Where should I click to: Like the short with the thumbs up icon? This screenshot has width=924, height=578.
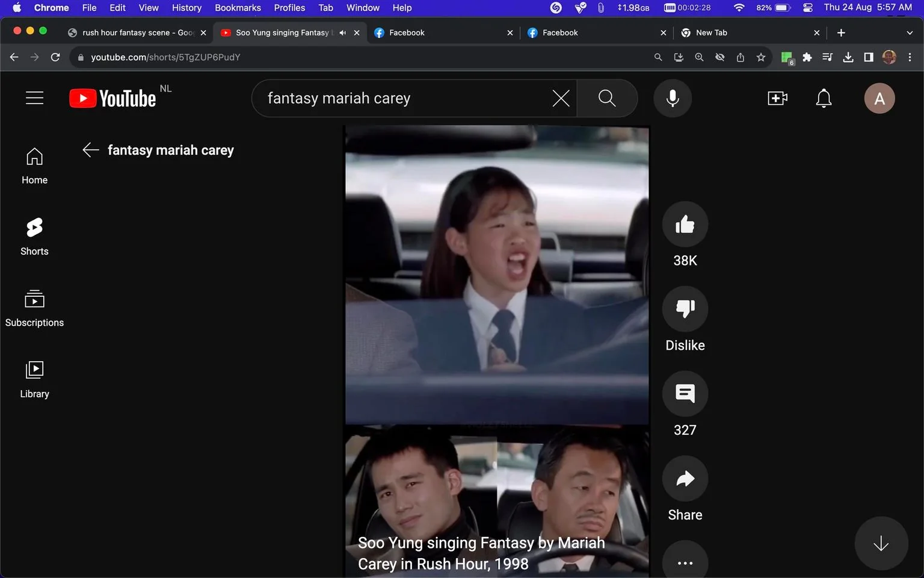pos(685,225)
